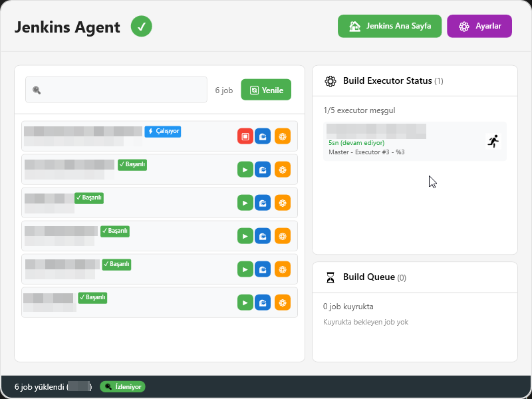The height and width of the screenshot is (399, 532).
Task: Build the last job using its play icon
Action: click(245, 303)
